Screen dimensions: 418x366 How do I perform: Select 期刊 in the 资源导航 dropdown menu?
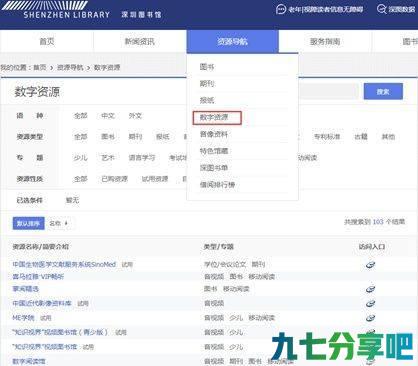[207, 83]
